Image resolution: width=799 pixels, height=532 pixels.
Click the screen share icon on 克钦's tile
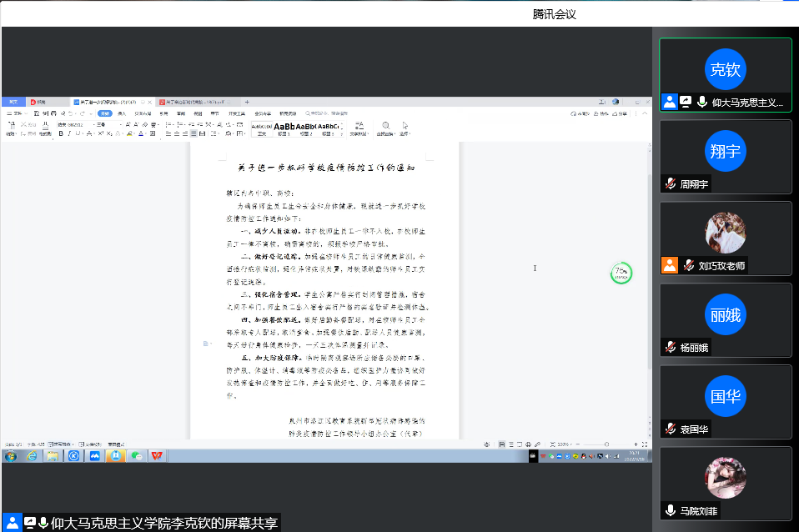(686, 102)
